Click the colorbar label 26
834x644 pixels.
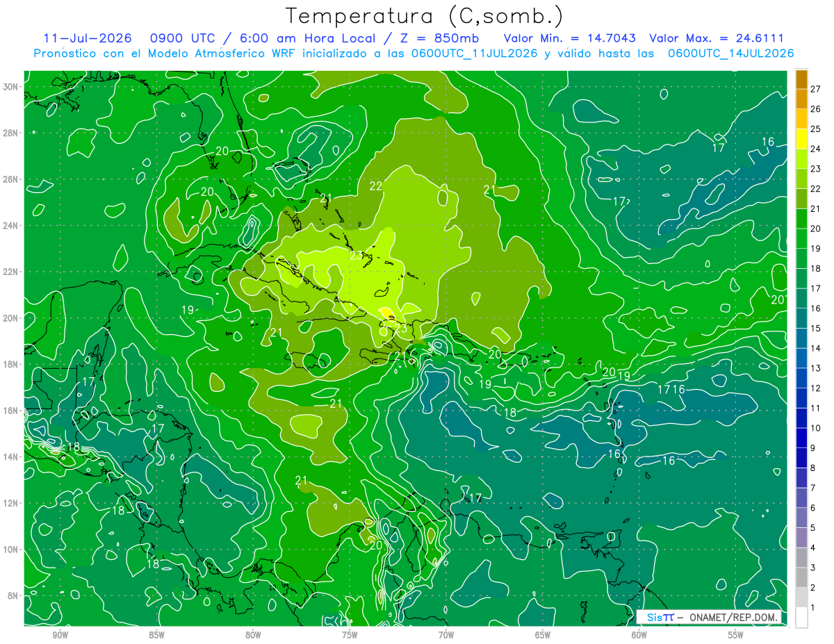816,109
